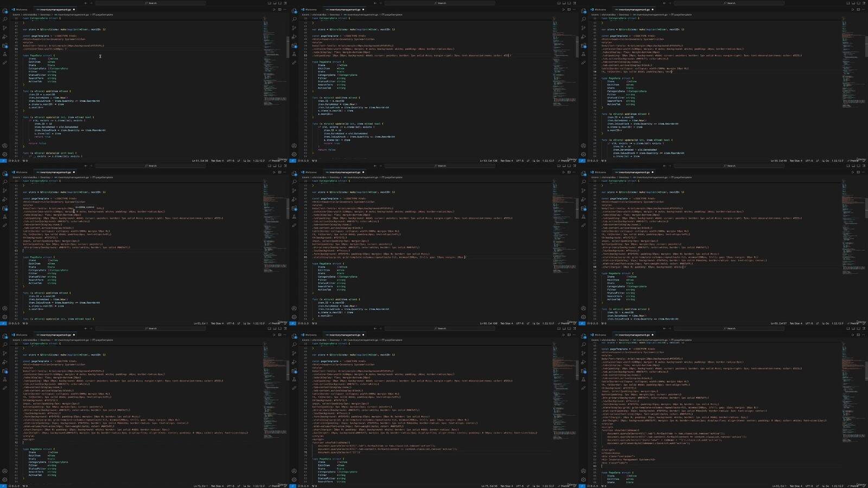Open Tab Size picker in the center window

(x=506, y=324)
